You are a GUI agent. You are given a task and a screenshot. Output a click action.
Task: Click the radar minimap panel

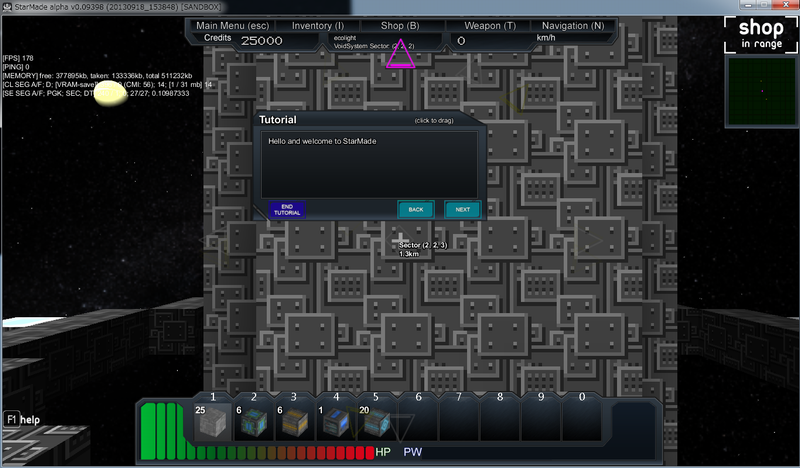tap(761, 91)
